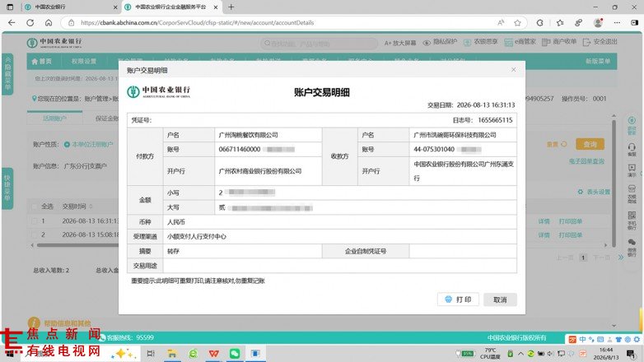Screen dimensions: 644x362
Task: Click the 查询 button behind dialog
Action: pos(590,144)
